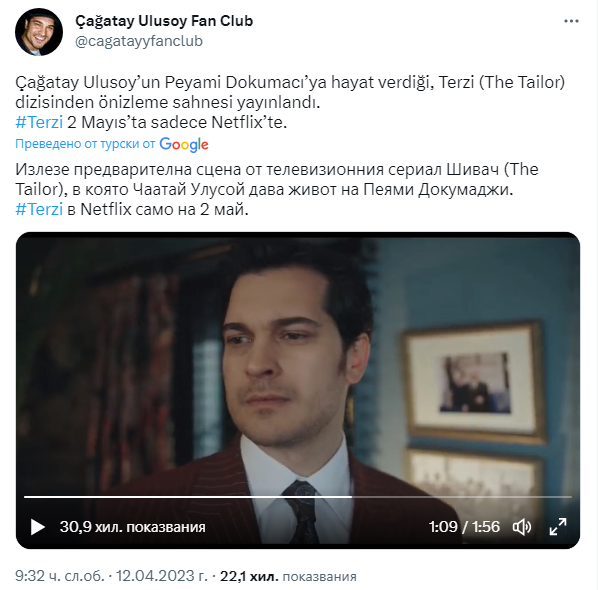The image size is (598, 590).
Task: Click the man's face in the video frame
Action: 290,362
